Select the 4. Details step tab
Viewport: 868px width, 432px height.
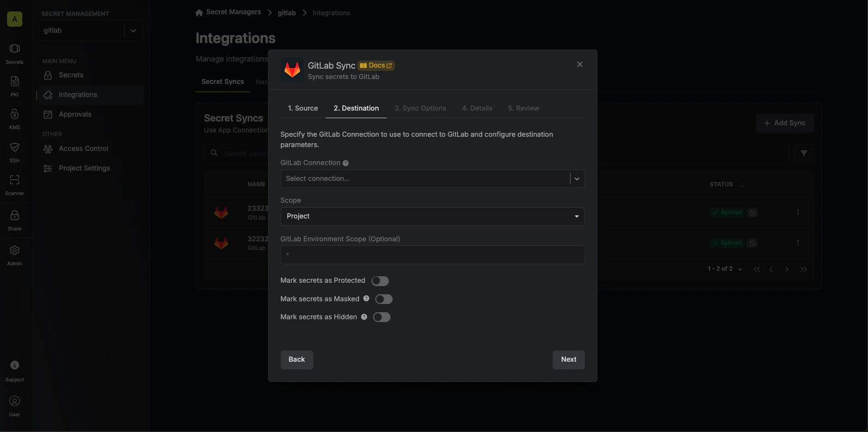(x=477, y=108)
